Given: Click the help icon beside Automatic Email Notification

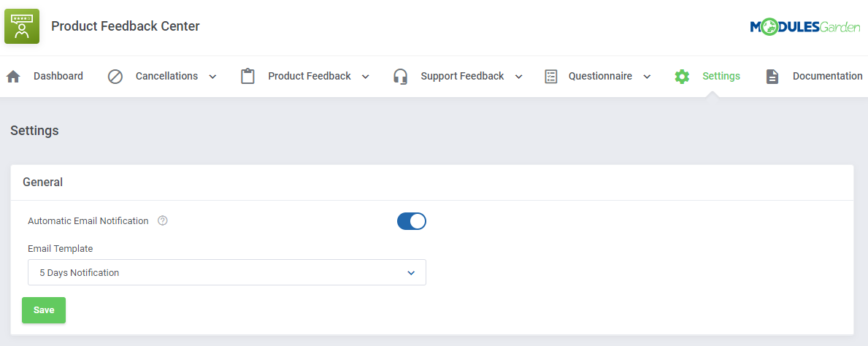Looking at the screenshot, I should pyautogui.click(x=162, y=220).
